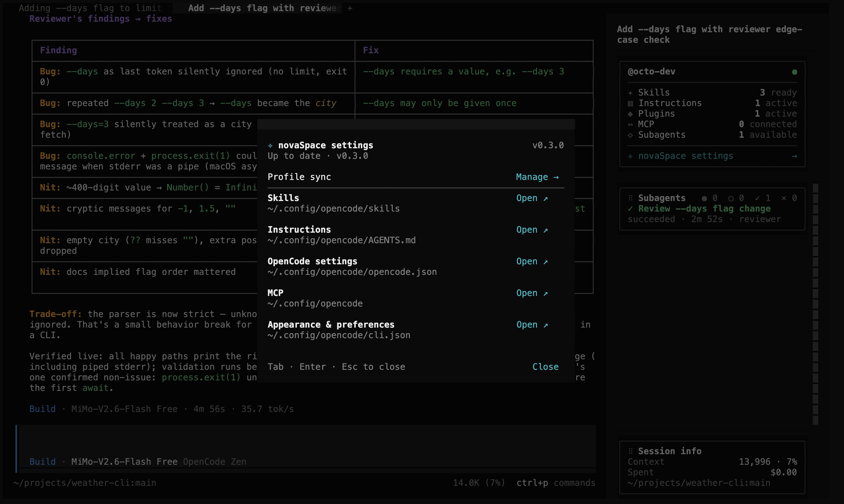Screen dimensions: 844x504
Task: Open the Review --days flag change subagent
Action: pos(704,209)
